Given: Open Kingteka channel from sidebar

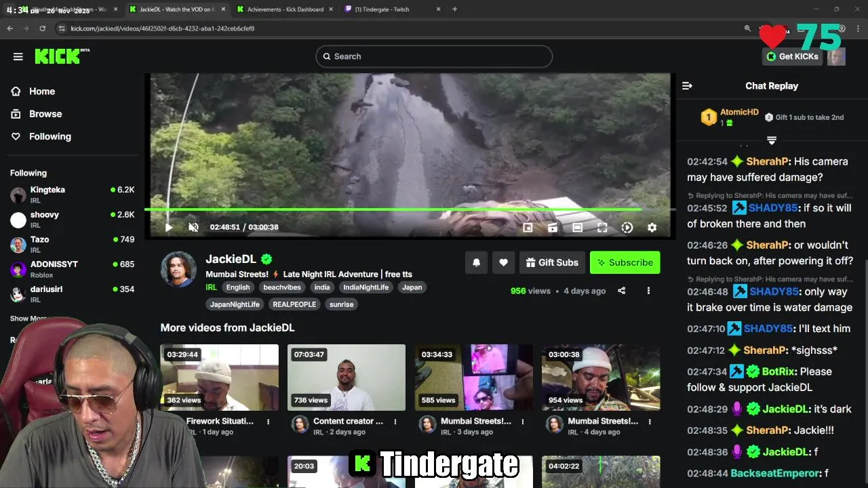Looking at the screenshot, I should [x=72, y=195].
